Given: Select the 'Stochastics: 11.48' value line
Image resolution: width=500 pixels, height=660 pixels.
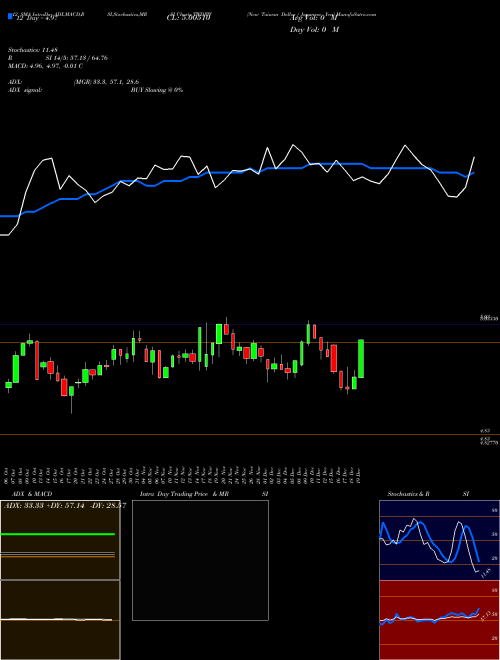Looking at the screenshot, I should [x=35, y=50].
